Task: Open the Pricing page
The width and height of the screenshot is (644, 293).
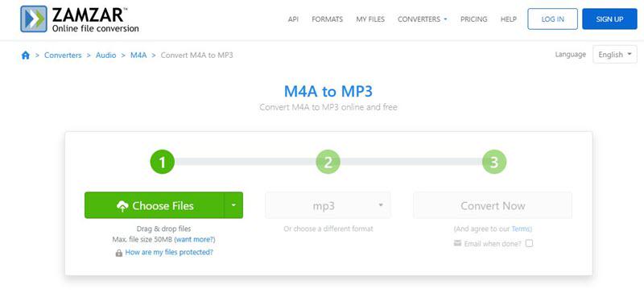Action: tap(473, 19)
